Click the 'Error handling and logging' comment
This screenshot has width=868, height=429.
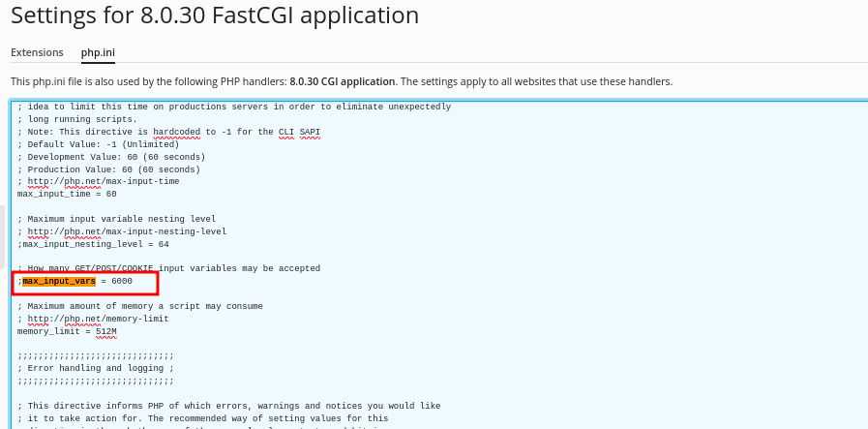coord(96,368)
